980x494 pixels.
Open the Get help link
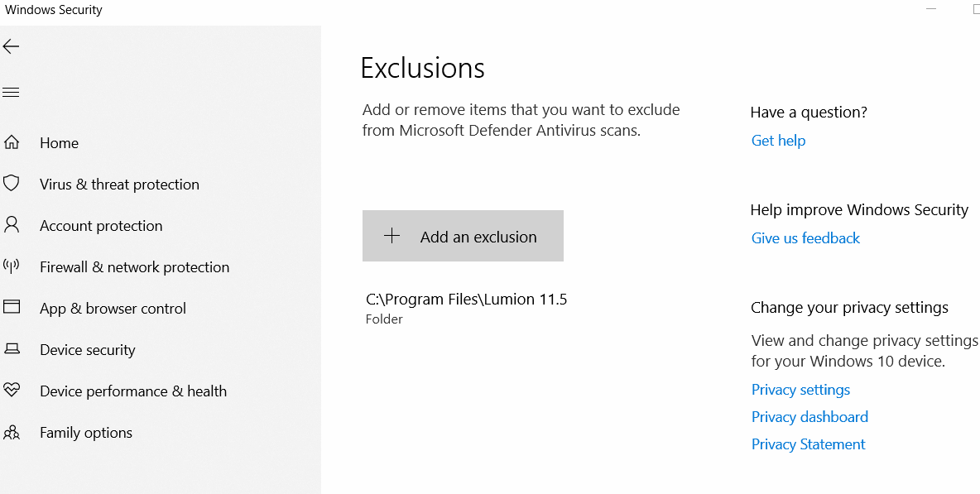coord(778,141)
